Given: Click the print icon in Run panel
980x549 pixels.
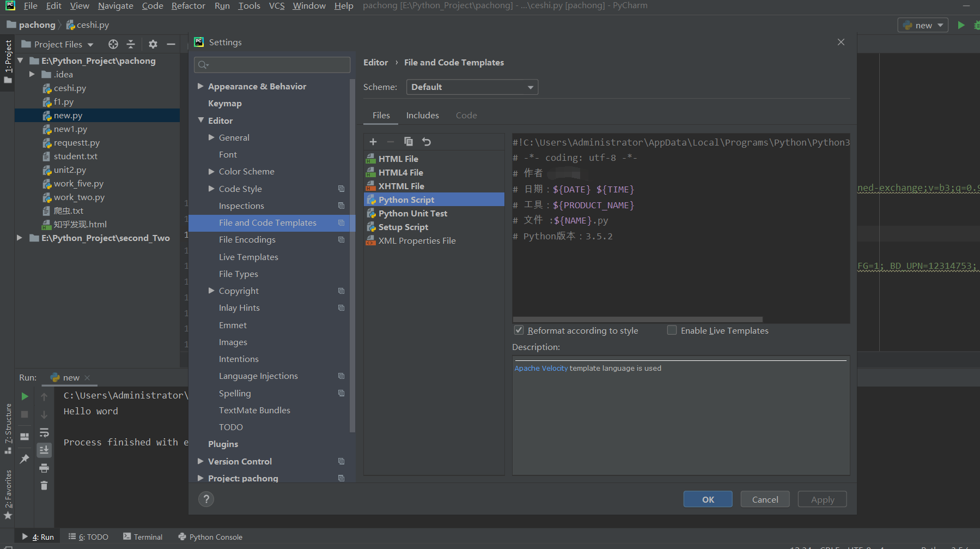Looking at the screenshot, I should click(x=44, y=468).
